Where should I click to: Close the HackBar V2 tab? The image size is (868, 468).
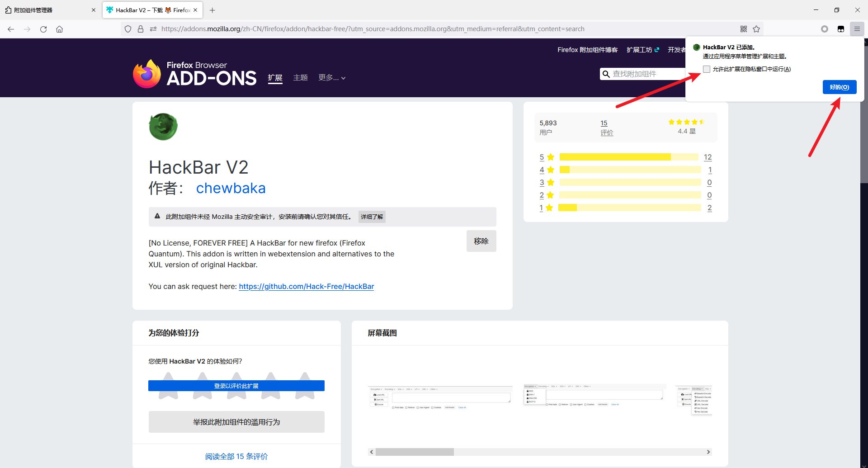pyautogui.click(x=195, y=10)
